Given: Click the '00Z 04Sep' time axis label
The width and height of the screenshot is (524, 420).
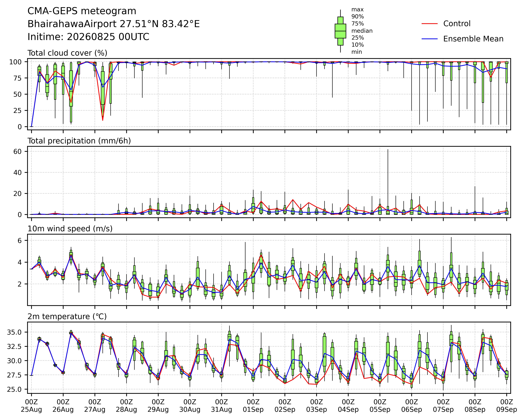Looking at the screenshot, I should (348, 406).
